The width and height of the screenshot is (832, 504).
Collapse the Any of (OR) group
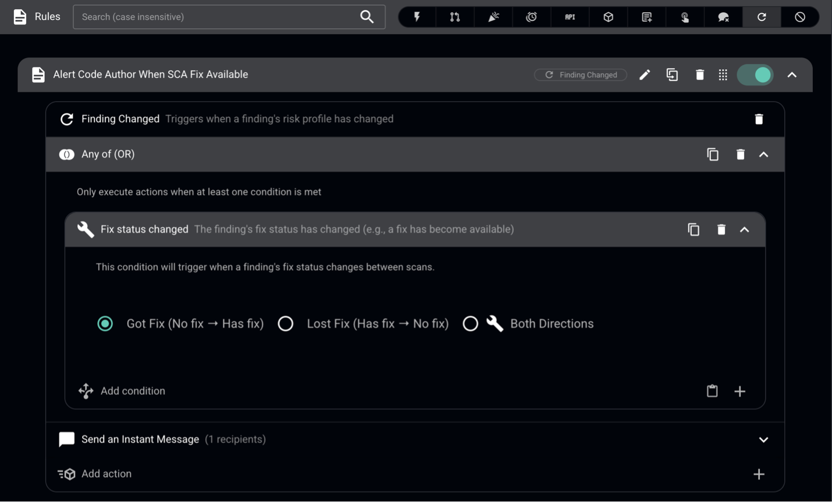764,155
